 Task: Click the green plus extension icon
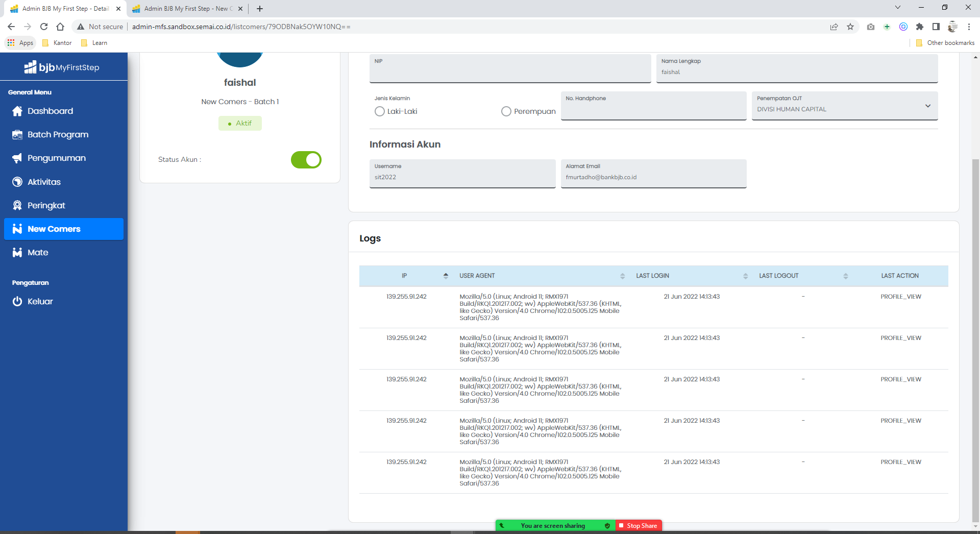point(887,27)
